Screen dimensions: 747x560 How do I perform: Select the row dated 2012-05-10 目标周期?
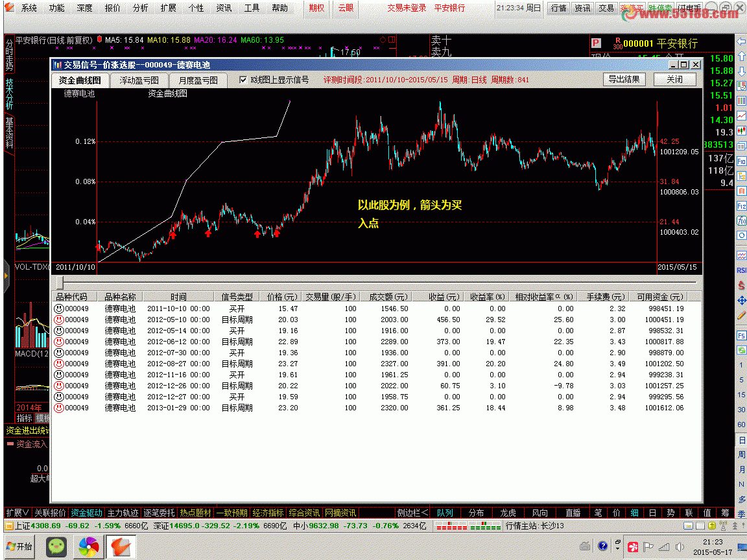click(x=376, y=320)
